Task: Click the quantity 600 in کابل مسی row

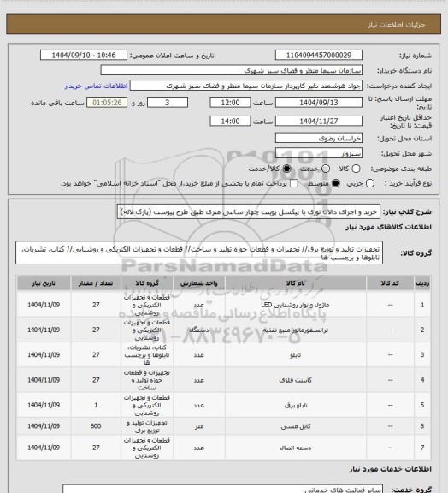Action: click(x=96, y=426)
